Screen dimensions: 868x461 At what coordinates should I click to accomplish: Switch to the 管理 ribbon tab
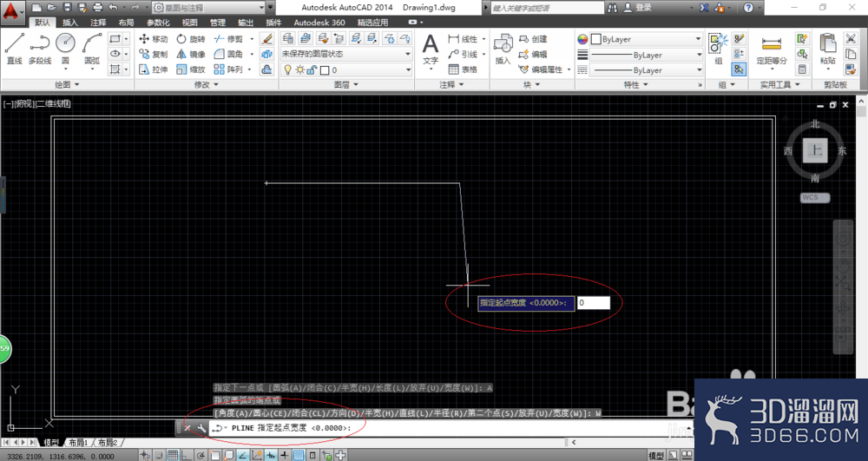coord(218,23)
